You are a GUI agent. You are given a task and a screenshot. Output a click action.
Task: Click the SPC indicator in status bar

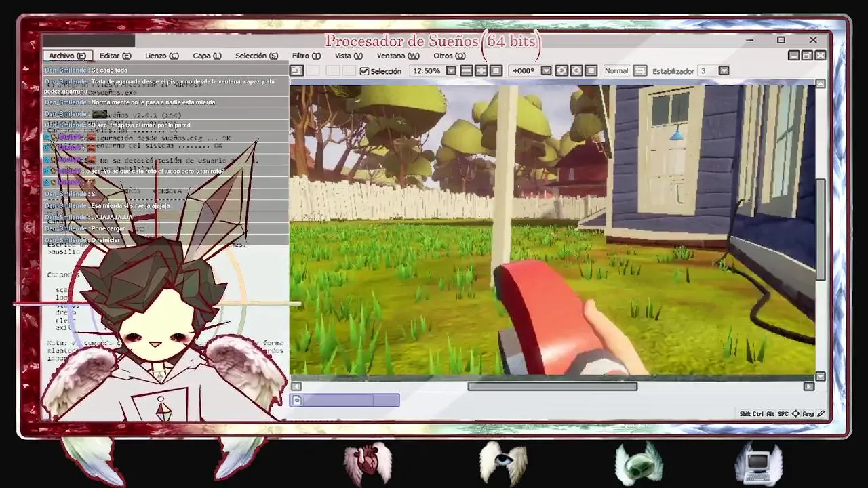(x=783, y=414)
